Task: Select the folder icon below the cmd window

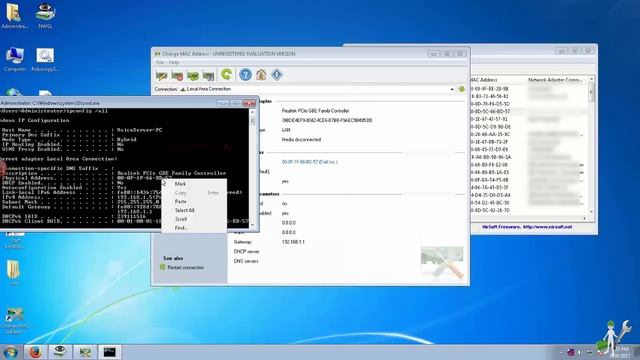Action: point(13,271)
